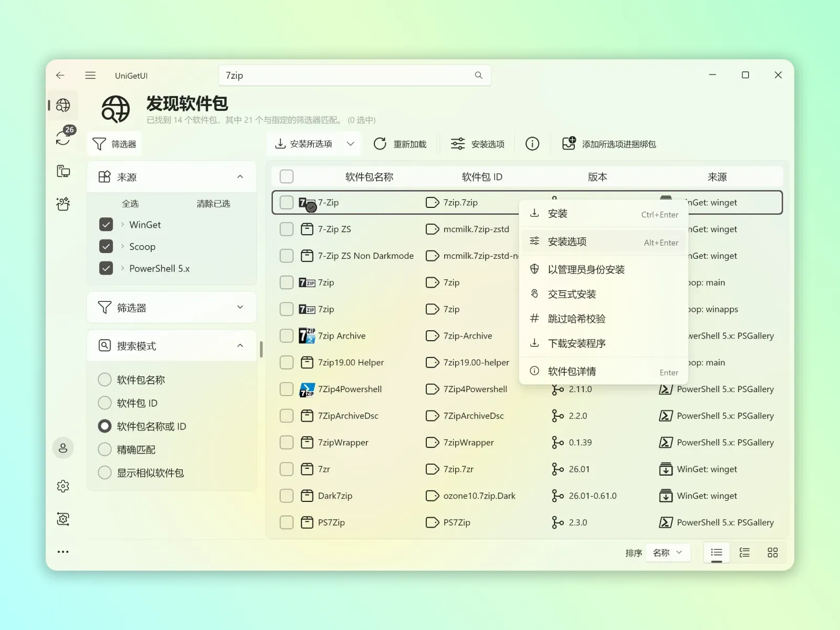Click version icon for PS7Zip 2.3.0
840x630 pixels.
pyautogui.click(x=557, y=522)
